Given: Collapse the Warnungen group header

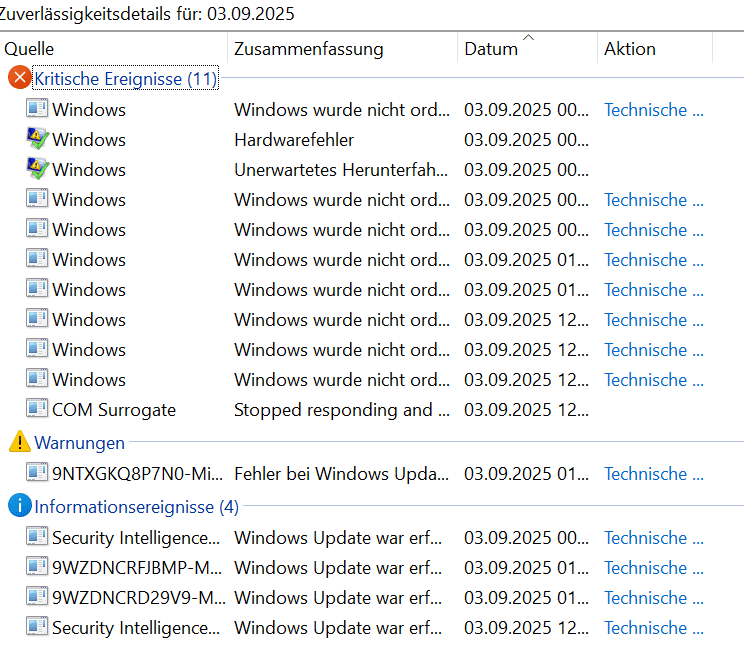Looking at the screenshot, I should (79, 443).
